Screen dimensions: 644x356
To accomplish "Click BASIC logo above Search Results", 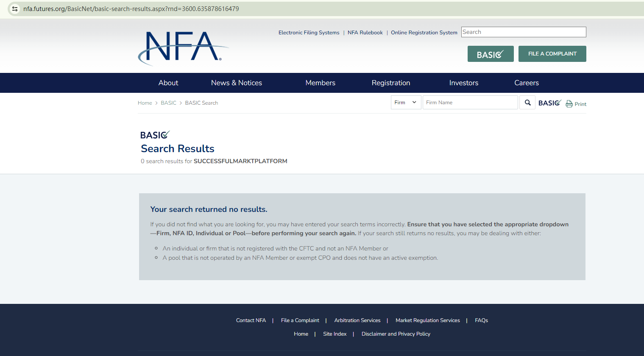I will [155, 135].
